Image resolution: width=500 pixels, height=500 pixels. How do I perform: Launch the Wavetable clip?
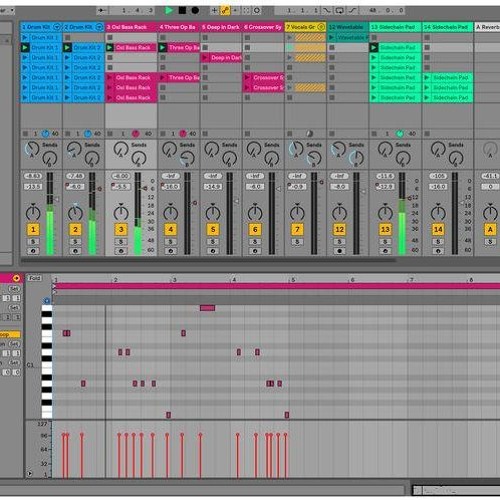coord(331,38)
